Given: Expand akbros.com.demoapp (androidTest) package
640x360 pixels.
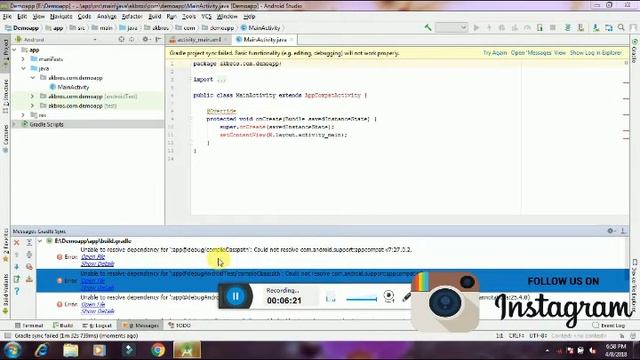Looking at the screenshot, I should 32,96.
